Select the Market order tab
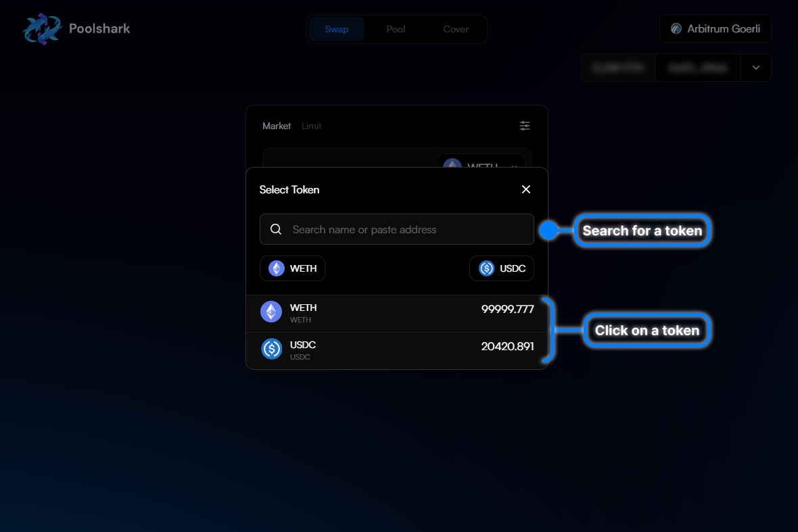 click(x=277, y=126)
